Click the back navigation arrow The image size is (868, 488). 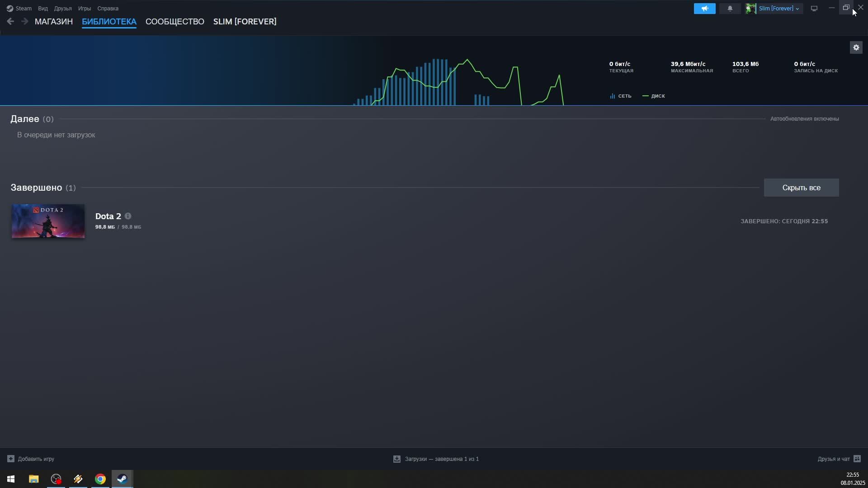tap(10, 21)
